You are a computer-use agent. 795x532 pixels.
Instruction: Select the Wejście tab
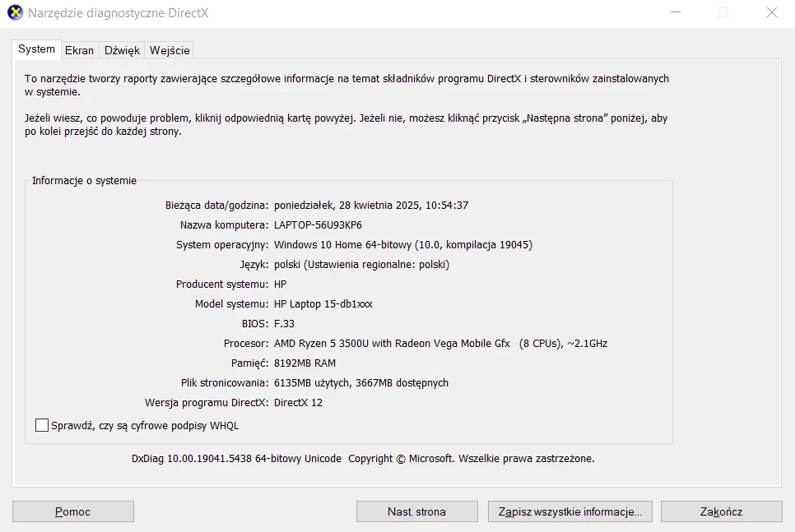pyautogui.click(x=170, y=50)
